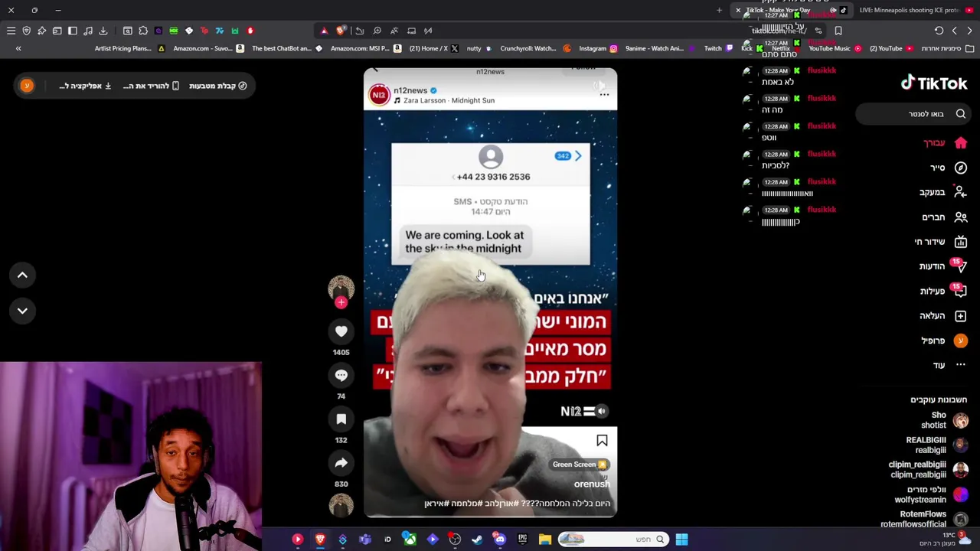The image size is (980, 551).
Task: Open the Twitch bookmark
Action: point(718,48)
